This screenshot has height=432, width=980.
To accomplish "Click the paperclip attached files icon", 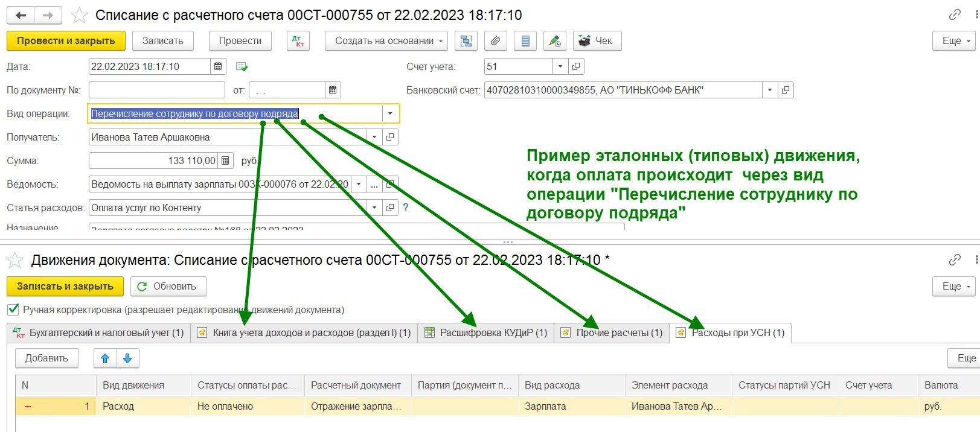I will (x=495, y=41).
